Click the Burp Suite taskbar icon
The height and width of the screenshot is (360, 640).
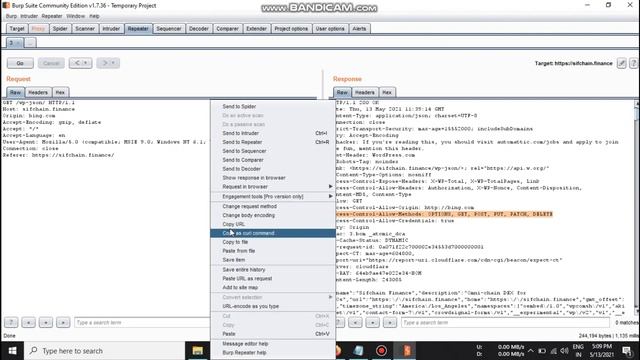[407, 351]
